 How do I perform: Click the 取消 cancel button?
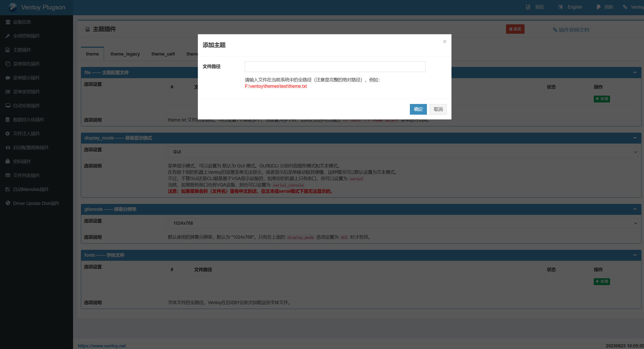(x=438, y=109)
